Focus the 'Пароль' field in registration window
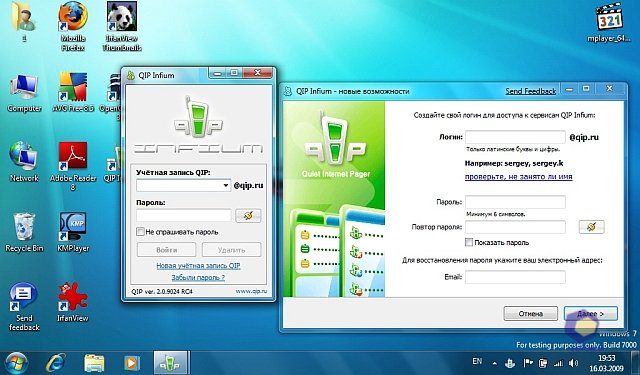Screen dimensions: 640x375 pos(515,202)
